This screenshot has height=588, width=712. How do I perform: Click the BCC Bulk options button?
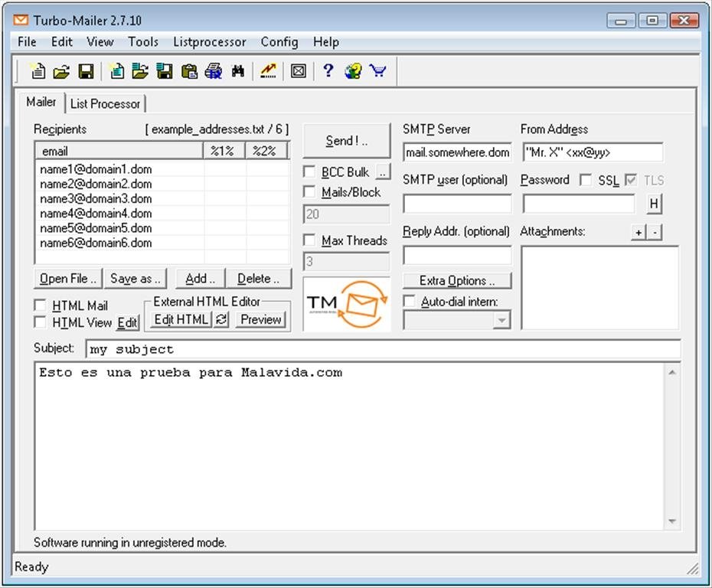(384, 172)
